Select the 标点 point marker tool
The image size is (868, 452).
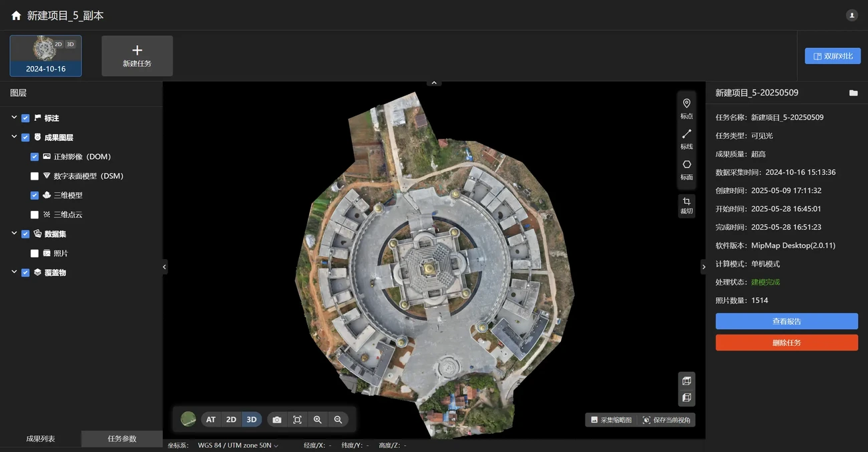[x=686, y=108]
